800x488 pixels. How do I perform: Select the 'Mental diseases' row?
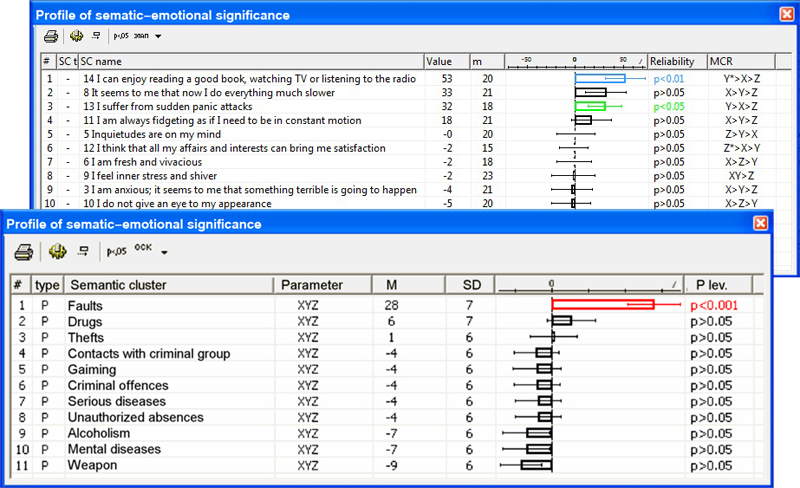[x=387, y=449]
